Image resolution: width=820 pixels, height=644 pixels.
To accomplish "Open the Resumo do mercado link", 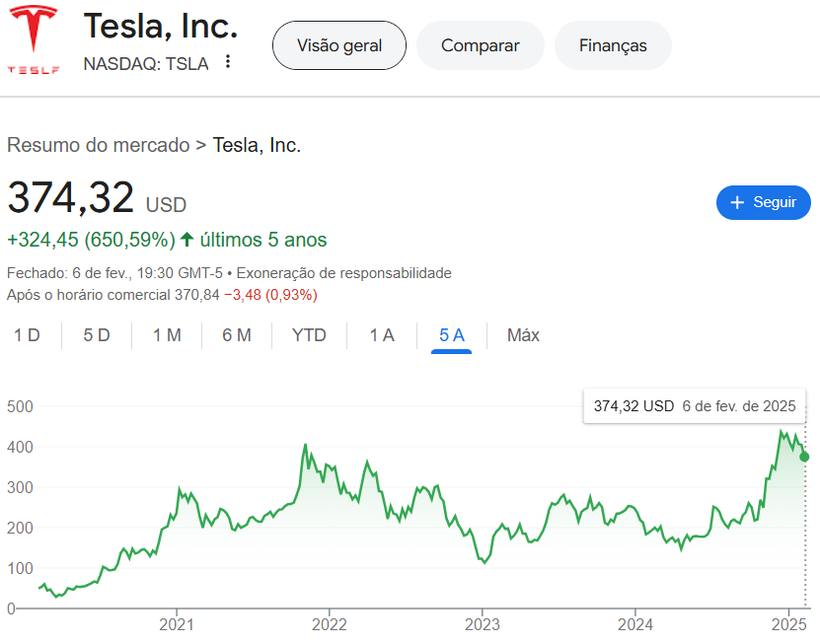I will [98, 145].
